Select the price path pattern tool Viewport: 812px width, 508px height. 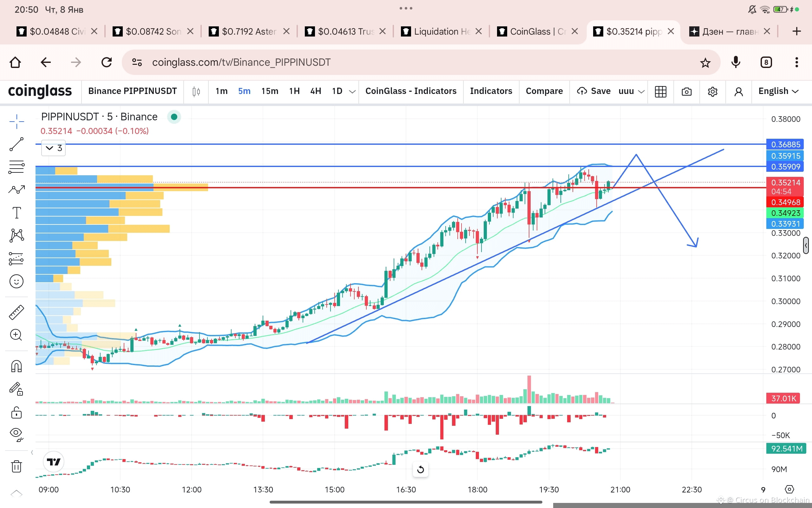point(16,190)
